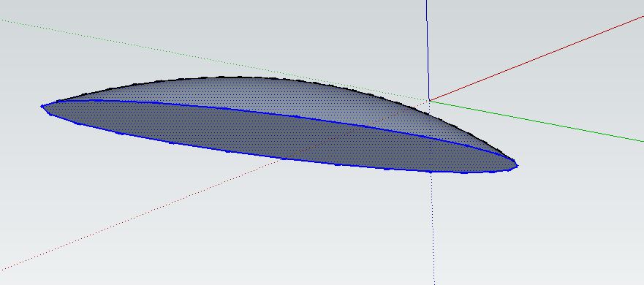Select the solid blue vertical axis
Viewport: 644px width, 285px height.
coord(428,49)
